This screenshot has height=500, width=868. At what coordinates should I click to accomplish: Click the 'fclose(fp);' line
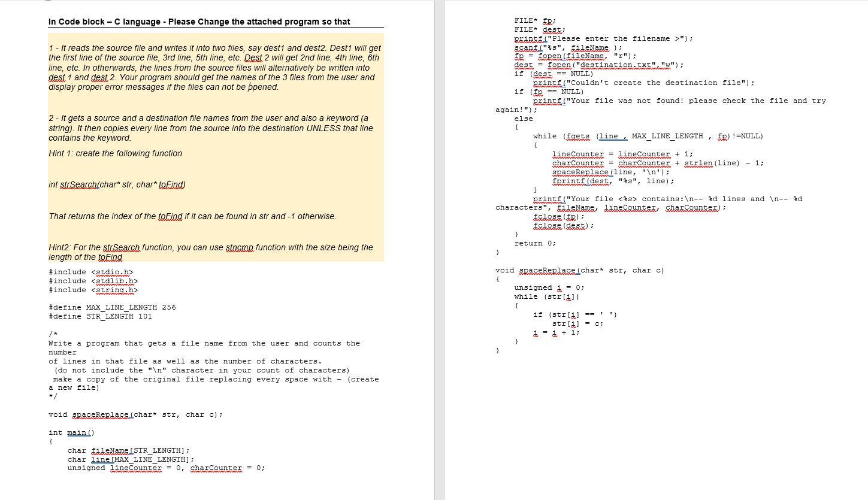[x=559, y=216]
